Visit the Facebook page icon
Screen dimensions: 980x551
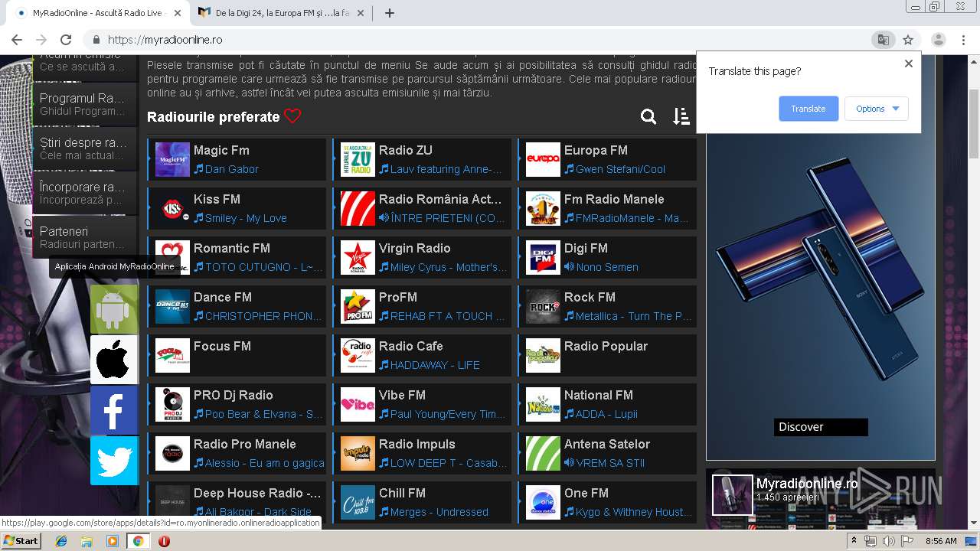(x=114, y=410)
